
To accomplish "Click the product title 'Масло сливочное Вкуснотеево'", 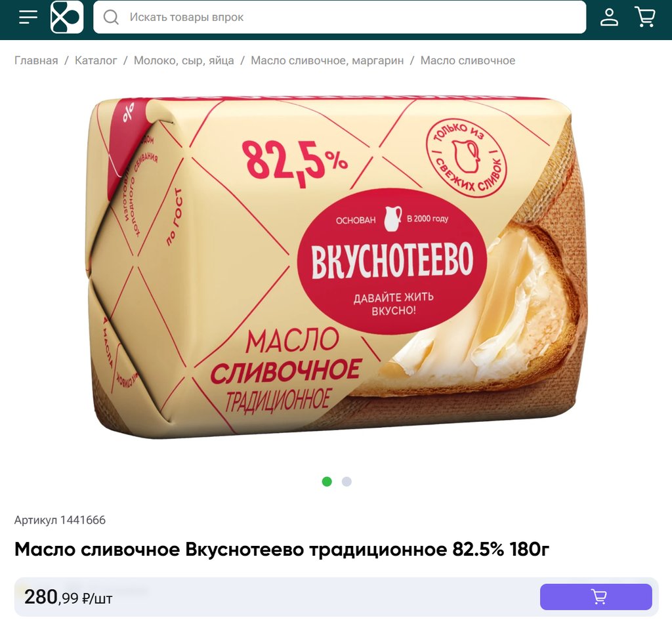I will (159, 549).
